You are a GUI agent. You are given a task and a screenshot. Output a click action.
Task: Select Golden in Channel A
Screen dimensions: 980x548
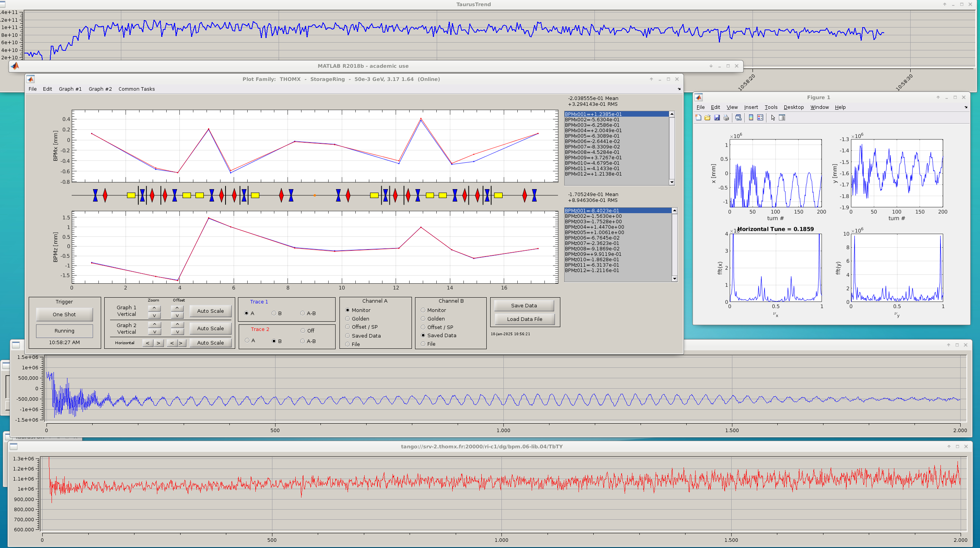tap(348, 319)
